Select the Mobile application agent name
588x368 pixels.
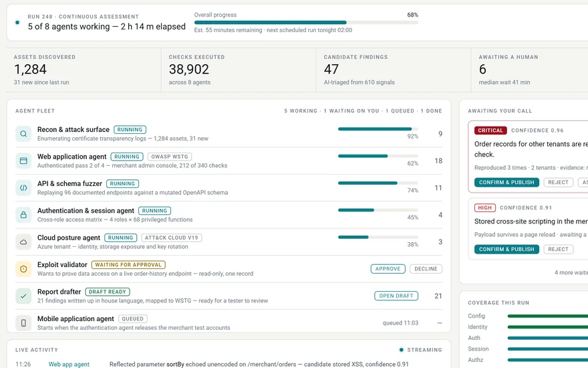pyautogui.click(x=76, y=318)
